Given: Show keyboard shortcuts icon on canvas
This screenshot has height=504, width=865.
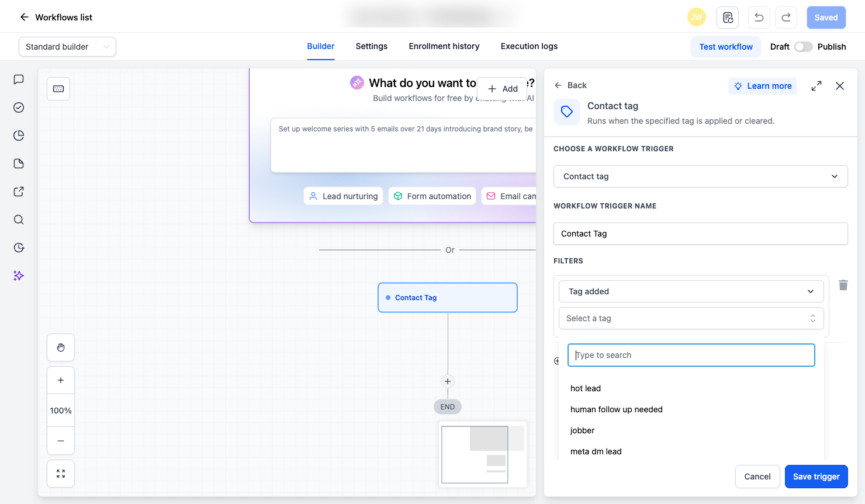Looking at the screenshot, I should (58, 89).
